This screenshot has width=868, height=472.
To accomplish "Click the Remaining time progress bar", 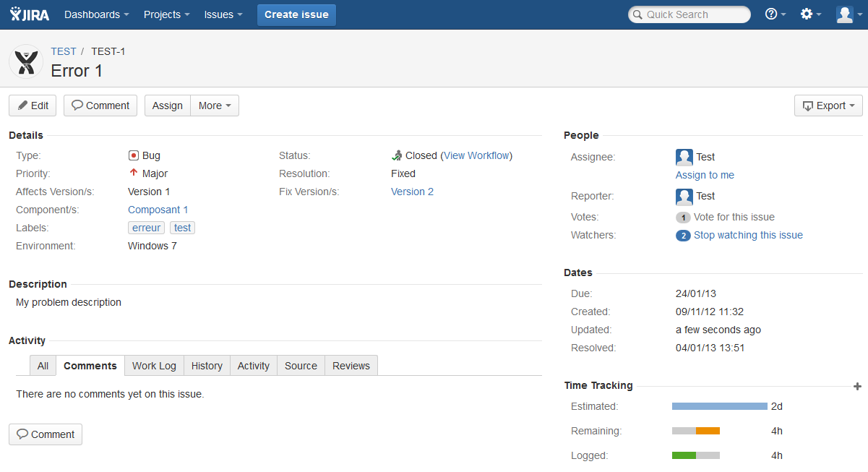I will tap(696, 431).
